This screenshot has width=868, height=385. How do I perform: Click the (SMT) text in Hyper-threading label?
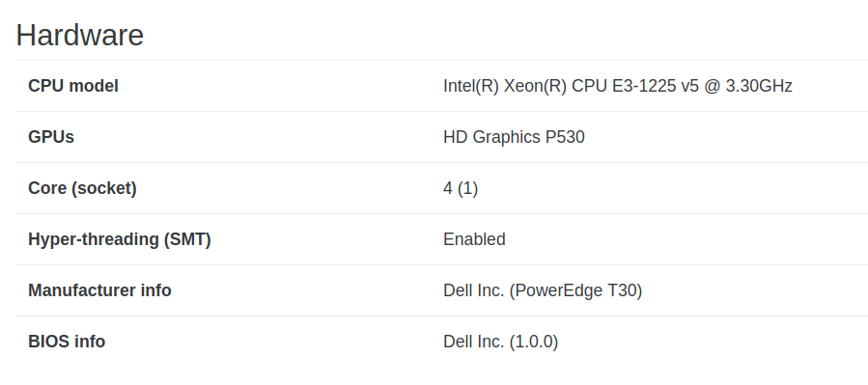187,239
